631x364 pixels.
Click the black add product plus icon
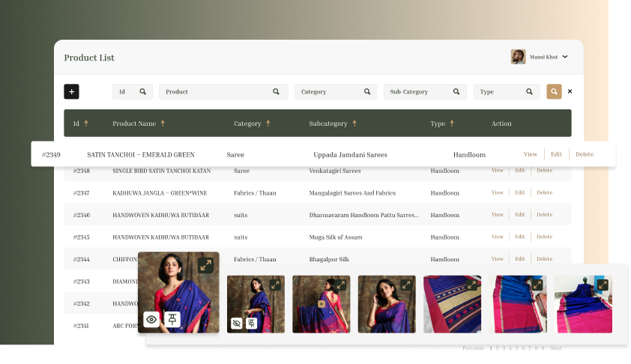pyautogui.click(x=71, y=91)
